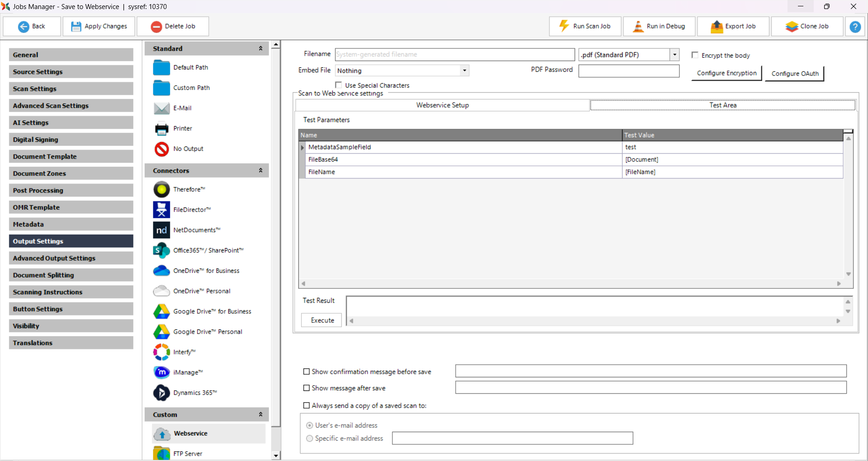Click the Execute button
Image resolution: width=868 pixels, height=461 pixels.
[322, 320]
